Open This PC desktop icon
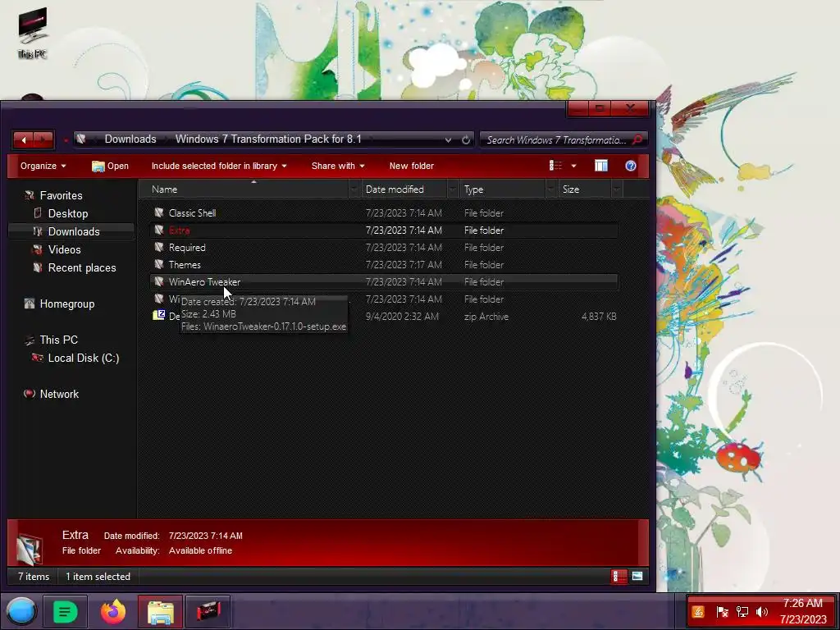The image size is (840, 630). [32, 33]
